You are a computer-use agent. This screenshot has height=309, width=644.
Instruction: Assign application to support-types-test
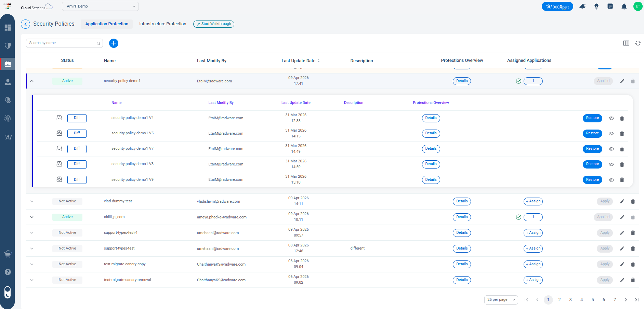click(x=533, y=248)
